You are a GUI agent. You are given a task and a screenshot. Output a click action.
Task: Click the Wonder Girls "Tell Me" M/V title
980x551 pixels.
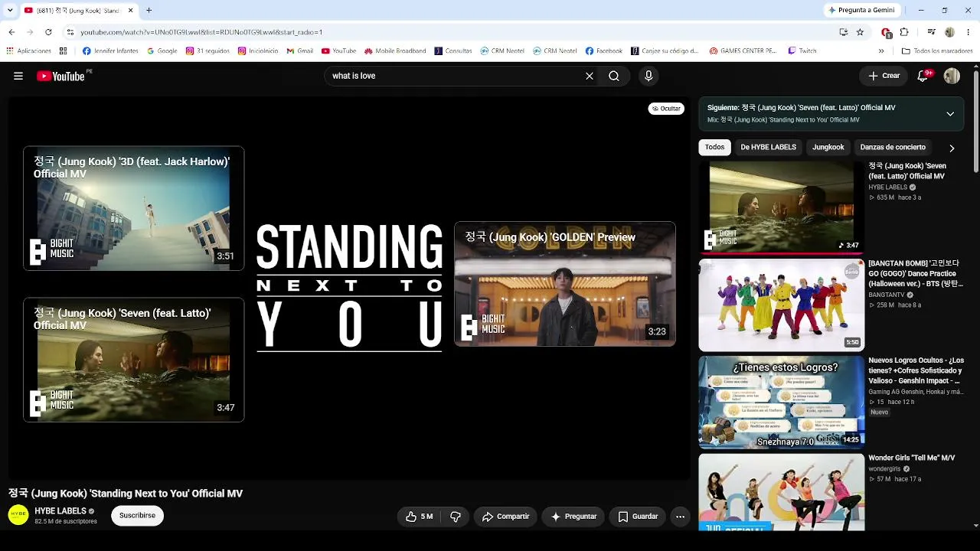point(912,458)
